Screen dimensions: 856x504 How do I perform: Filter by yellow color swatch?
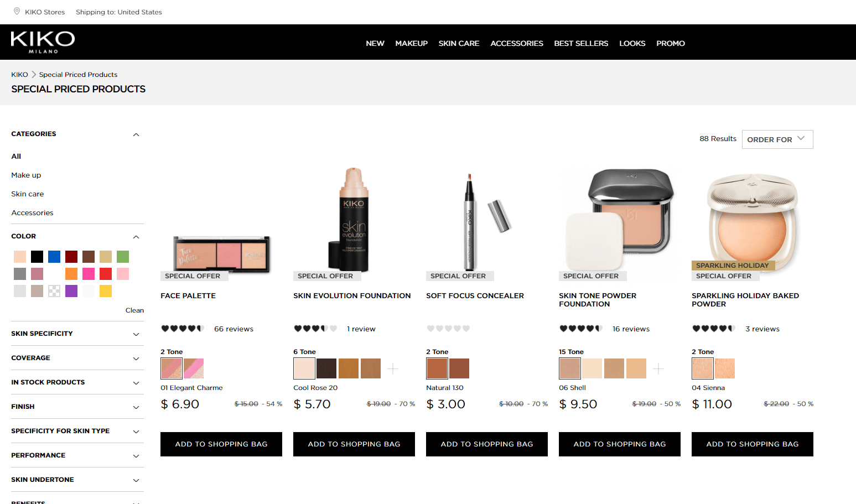[106, 291]
